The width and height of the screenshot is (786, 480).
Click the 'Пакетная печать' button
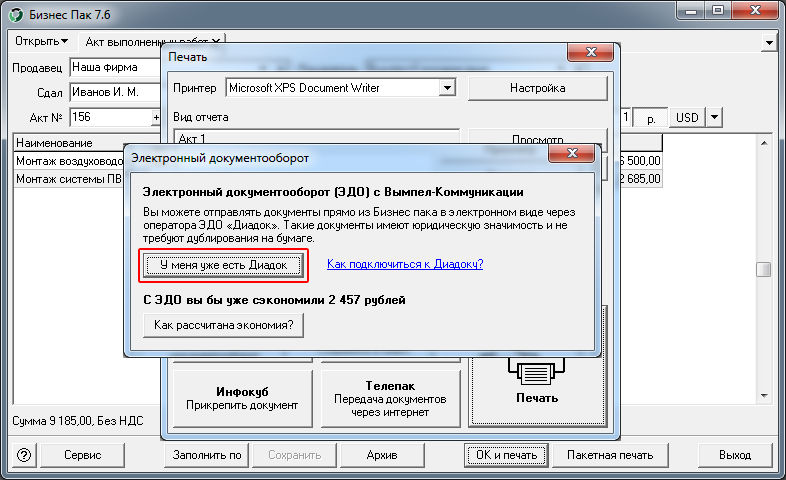click(610, 455)
